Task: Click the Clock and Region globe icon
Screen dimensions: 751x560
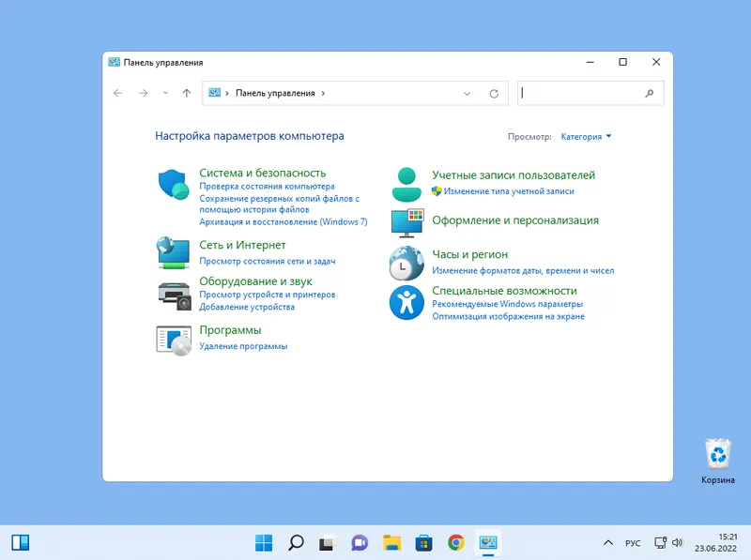Action: [406, 263]
